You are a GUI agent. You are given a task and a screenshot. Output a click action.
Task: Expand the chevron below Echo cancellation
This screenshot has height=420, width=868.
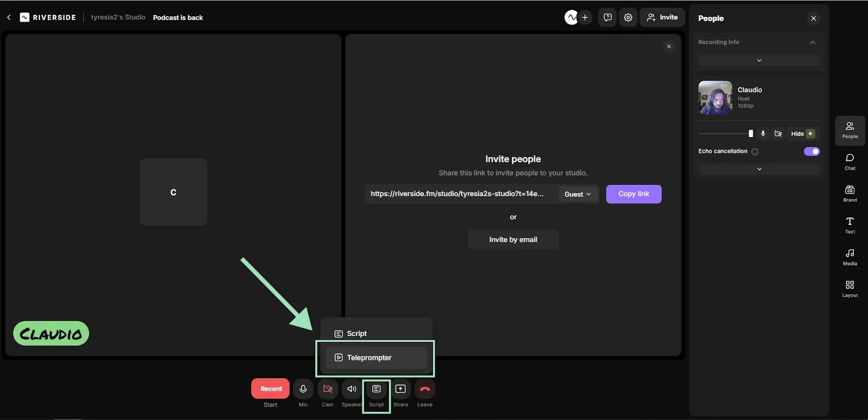click(759, 169)
